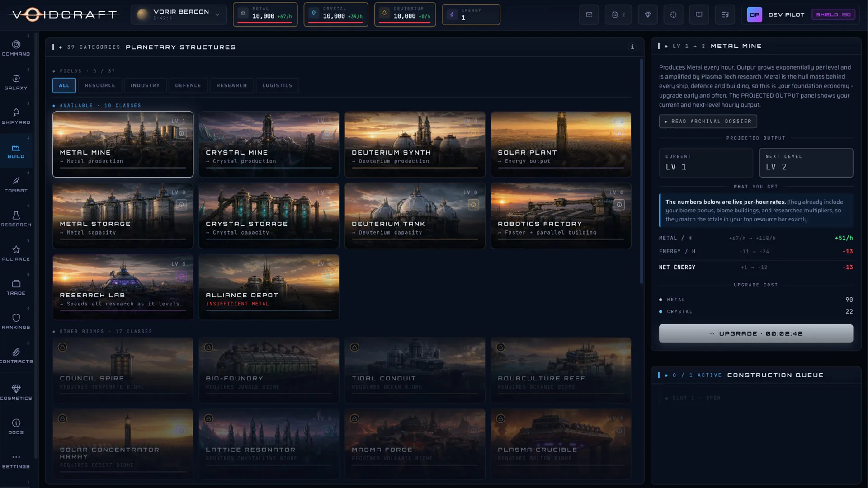Select the Deuterium Synth card

pos(415,144)
